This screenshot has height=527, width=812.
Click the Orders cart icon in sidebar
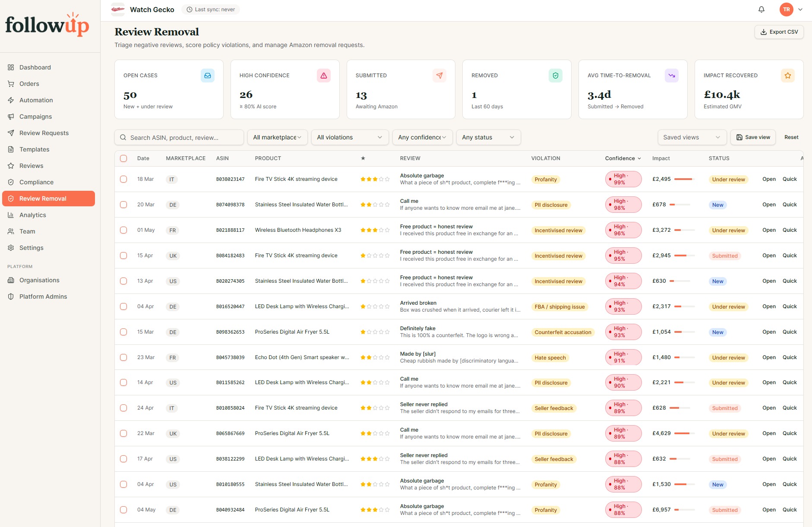11,84
